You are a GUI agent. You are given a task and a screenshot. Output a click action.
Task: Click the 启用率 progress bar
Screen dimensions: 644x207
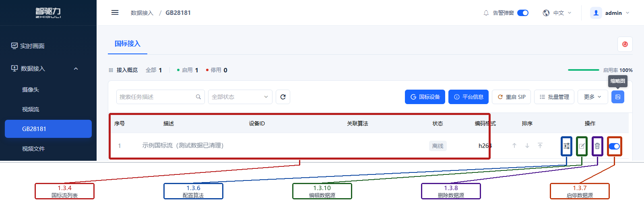click(x=584, y=70)
